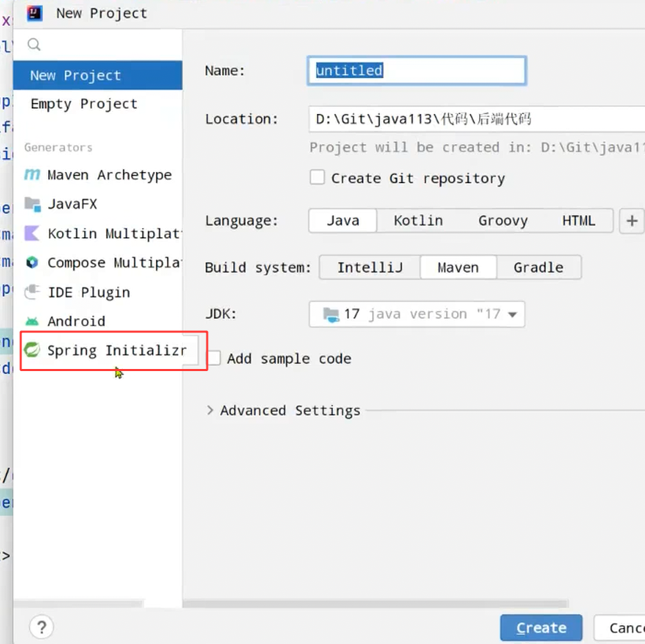Click the search magnifier icon in sidebar
Screen dimensions: 645x644
coord(34,44)
